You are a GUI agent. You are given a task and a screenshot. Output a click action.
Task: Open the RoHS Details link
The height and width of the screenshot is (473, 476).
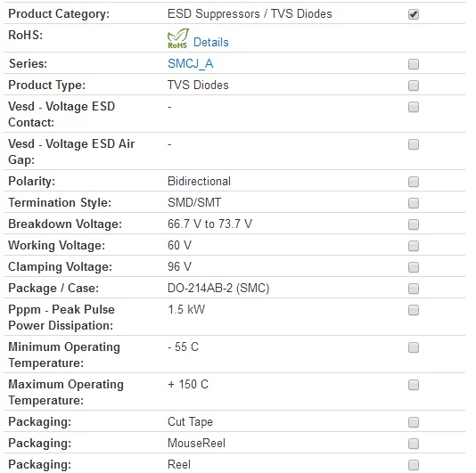[211, 42]
